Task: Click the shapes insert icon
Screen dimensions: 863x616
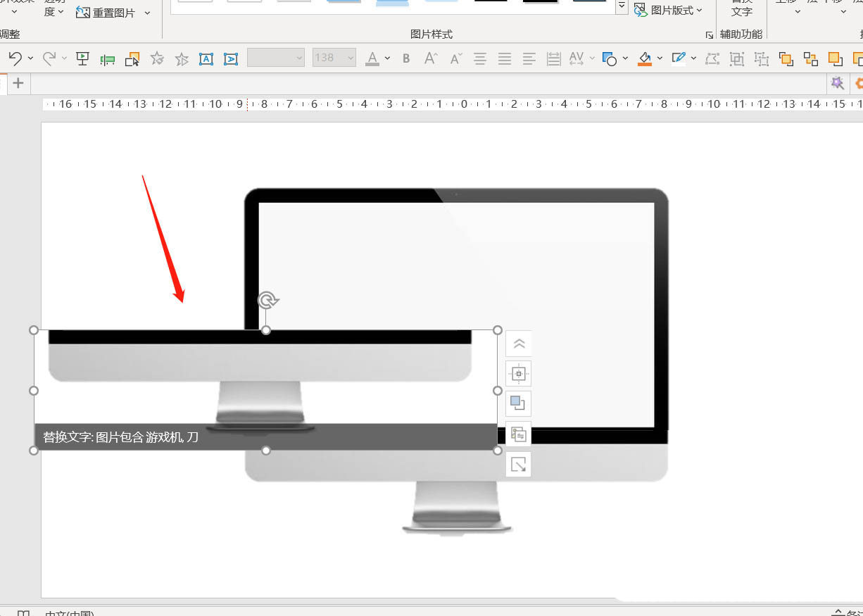Action: (610, 59)
